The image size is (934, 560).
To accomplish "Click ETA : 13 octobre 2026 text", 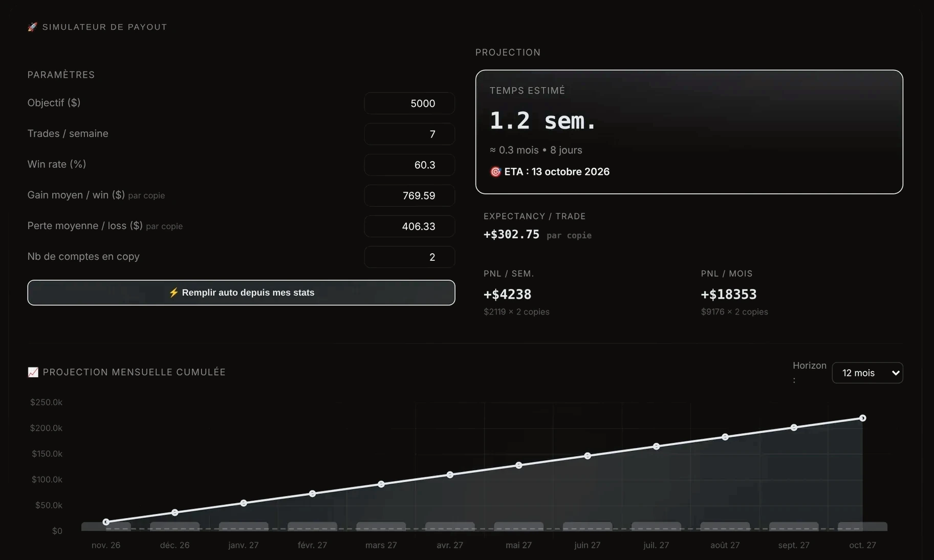I will coord(557,172).
